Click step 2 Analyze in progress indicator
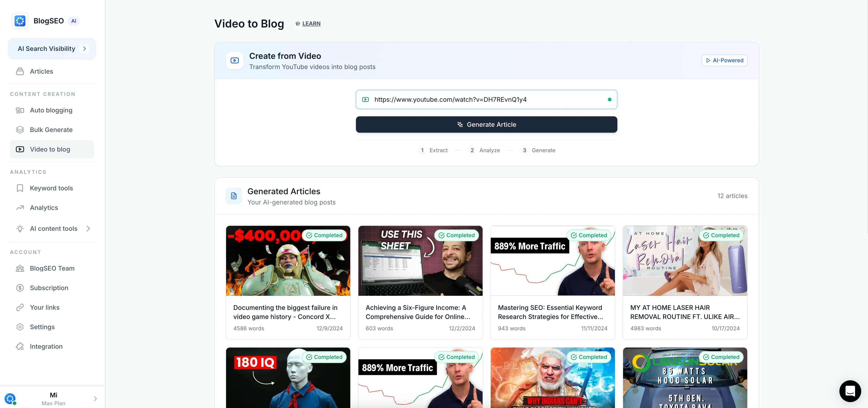The height and width of the screenshot is (408, 868). pyautogui.click(x=485, y=150)
